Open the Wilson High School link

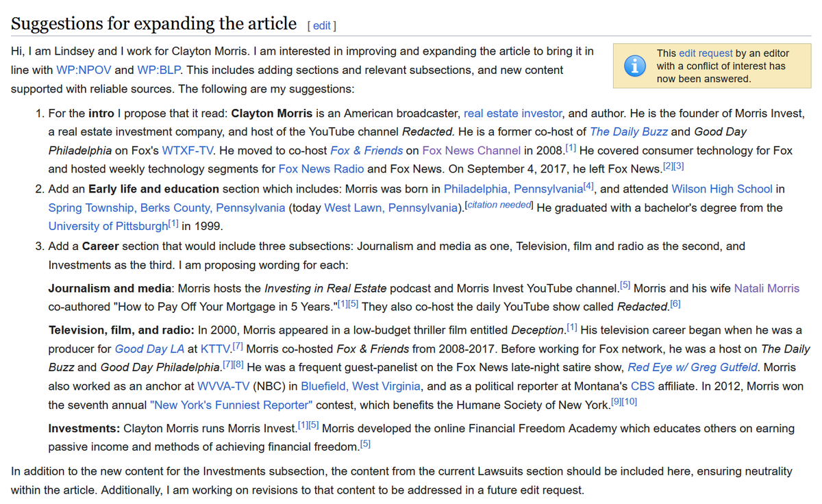click(x=722, y=189)
